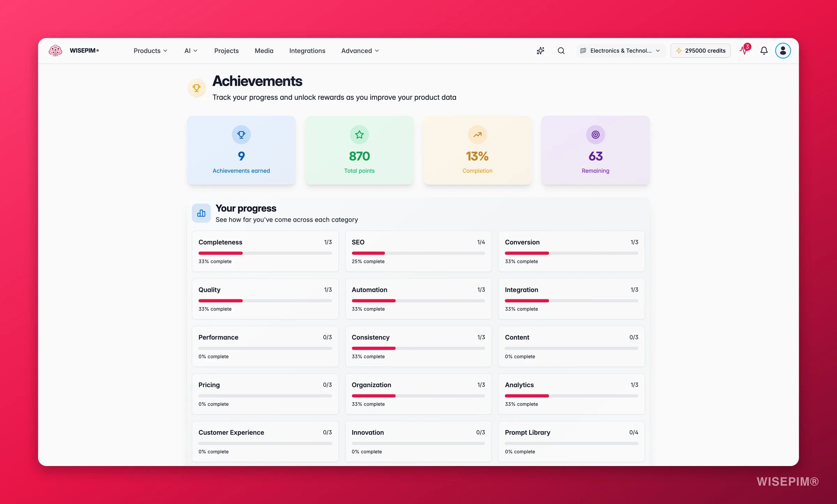
Task: Select the Total points card
Action: pos(359,150)
